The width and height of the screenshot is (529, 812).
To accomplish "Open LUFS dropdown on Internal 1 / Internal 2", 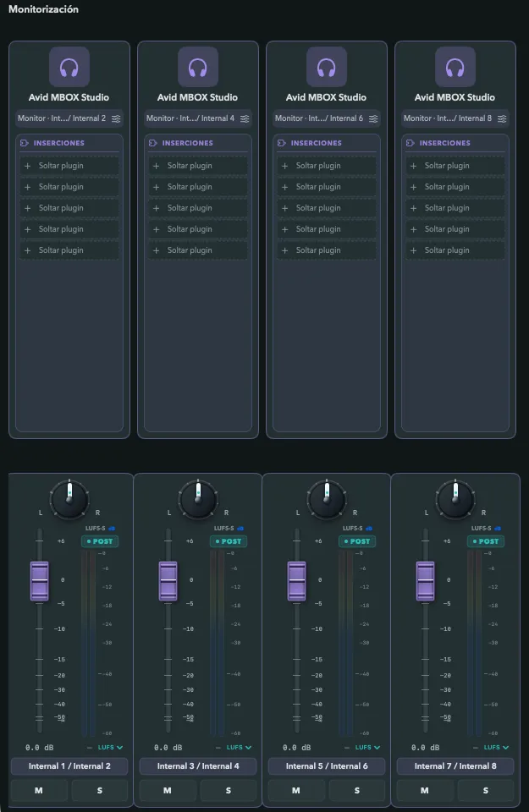I will (110, 747).
